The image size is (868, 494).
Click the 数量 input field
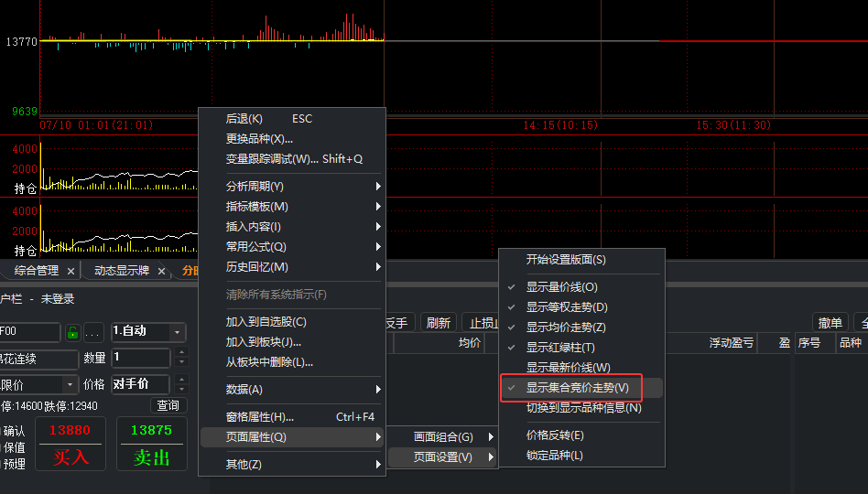(141, 358)
